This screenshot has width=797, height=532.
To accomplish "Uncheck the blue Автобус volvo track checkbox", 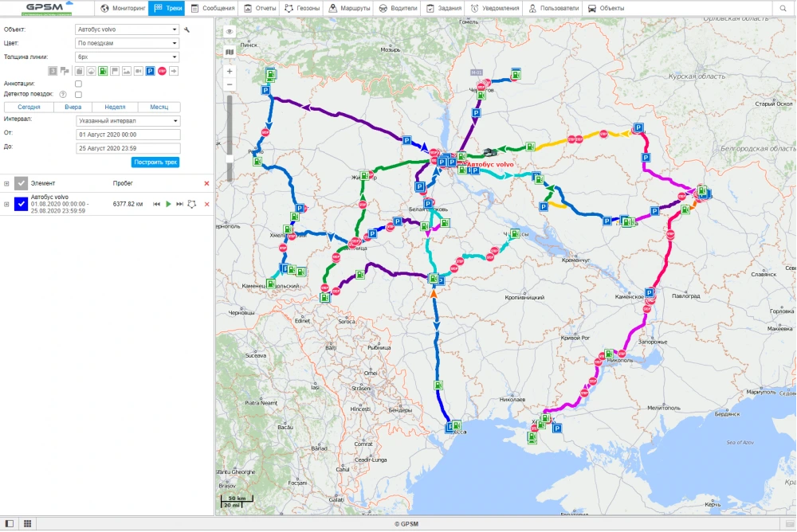I will pos(22,205).
